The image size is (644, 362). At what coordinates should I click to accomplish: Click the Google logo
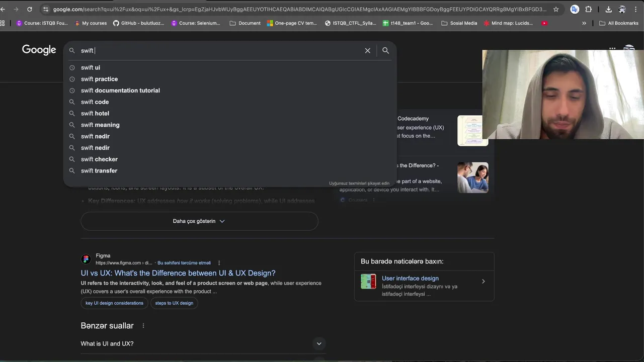pos(39,50)
